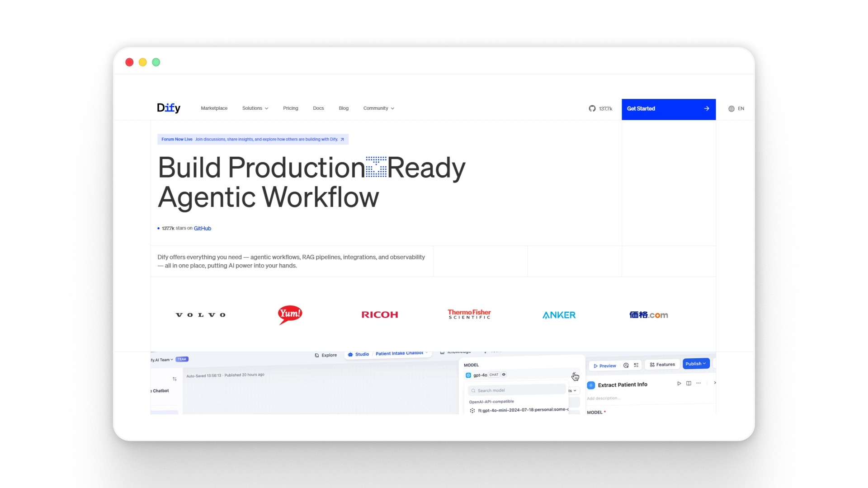Open the Forum Now Live announcement banner

[x=253, y=139]
